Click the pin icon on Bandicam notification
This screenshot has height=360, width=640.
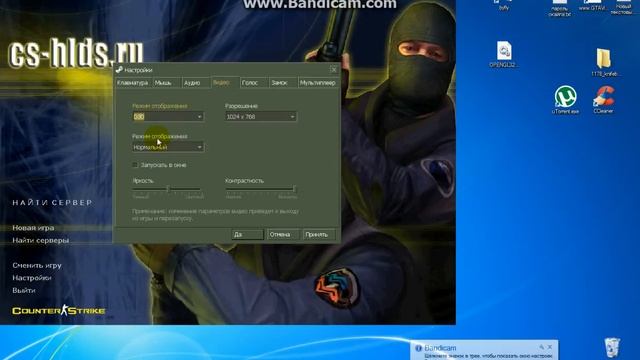[x=542, y=347]
